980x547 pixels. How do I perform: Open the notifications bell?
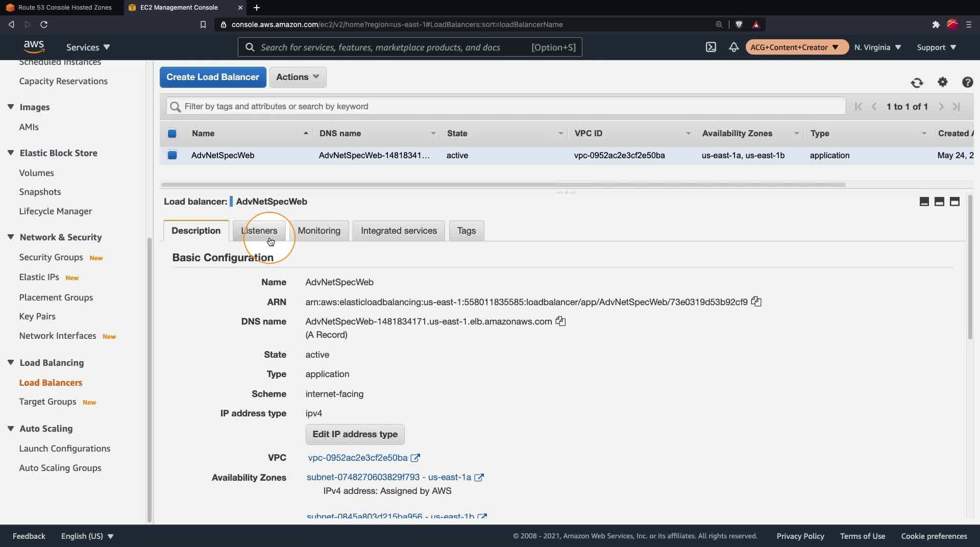tap(733, 47)
